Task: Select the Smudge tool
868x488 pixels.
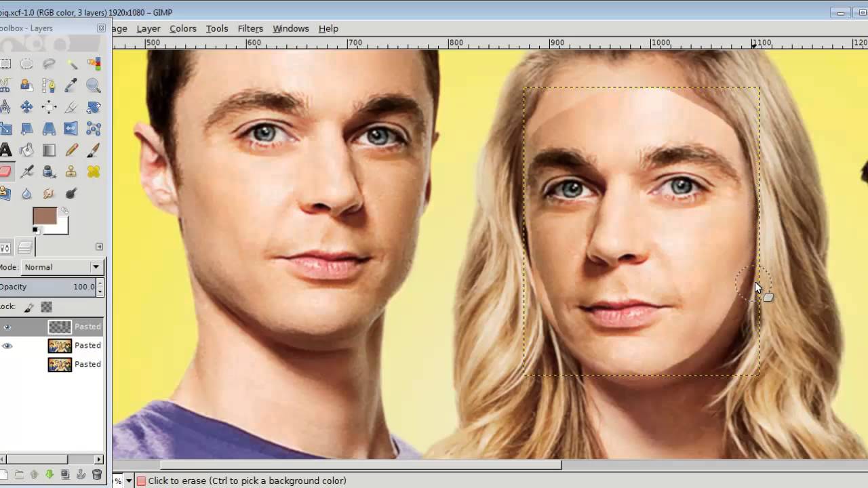Action: (x=49, y=194)
